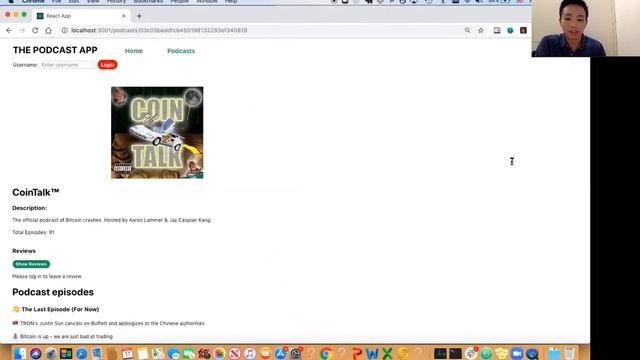
Task: Click the browser forward arrow
Action: click(22, 30)
